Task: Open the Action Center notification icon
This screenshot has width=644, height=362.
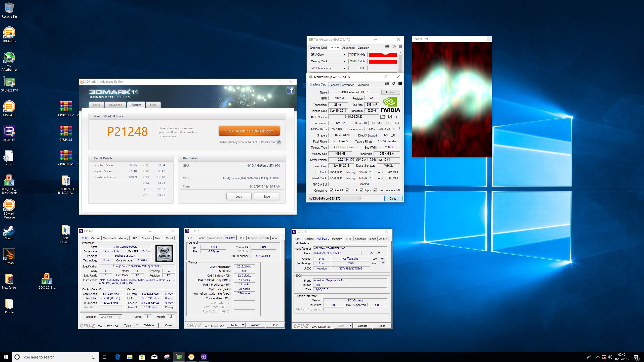Action: [x=636, y=357]
